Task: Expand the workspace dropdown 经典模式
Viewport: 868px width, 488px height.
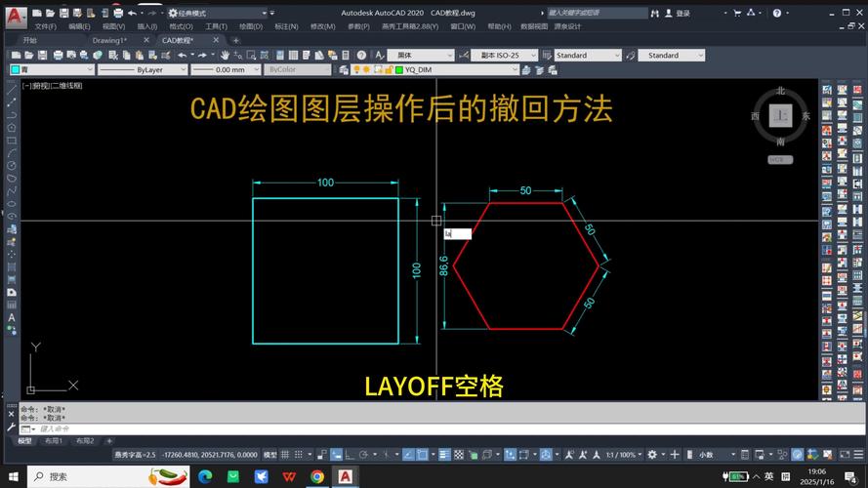Action: pyautogui.click(x=217, y=13)
